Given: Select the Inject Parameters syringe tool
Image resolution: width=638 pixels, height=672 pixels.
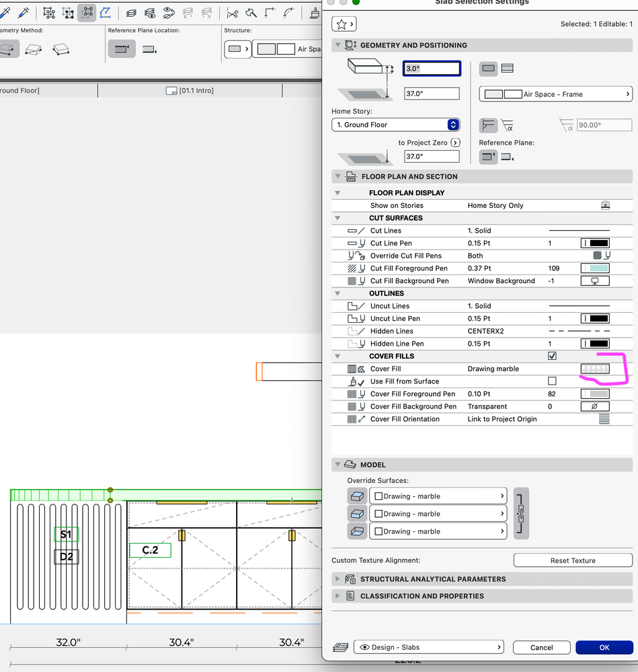Looking at the screenshot, I should click(24, 13).
